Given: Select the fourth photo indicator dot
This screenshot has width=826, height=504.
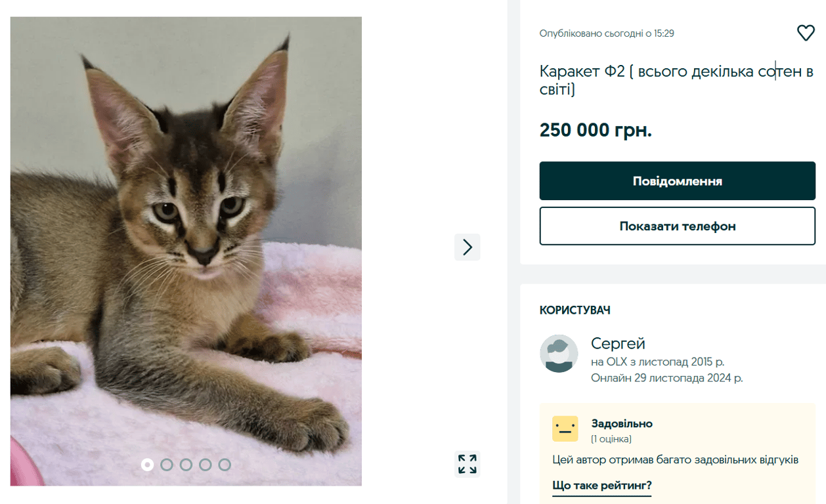Looking at the screenshot, I should (x=206, y=464).
